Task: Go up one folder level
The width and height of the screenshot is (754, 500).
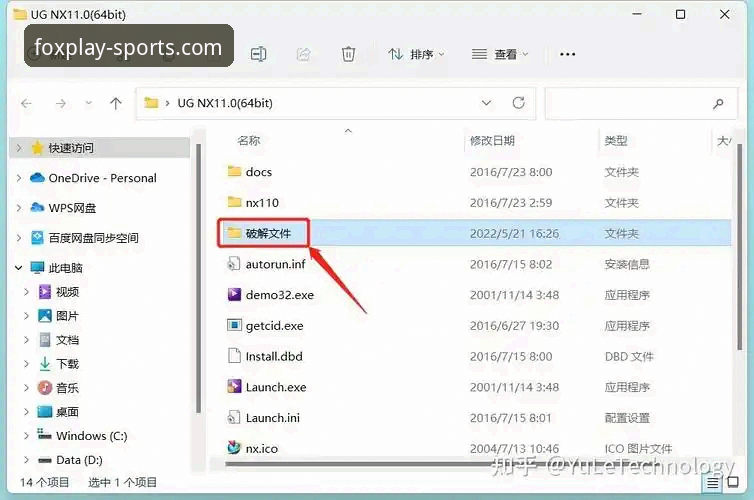Action: pyautogui.click(x=115, y=103)
